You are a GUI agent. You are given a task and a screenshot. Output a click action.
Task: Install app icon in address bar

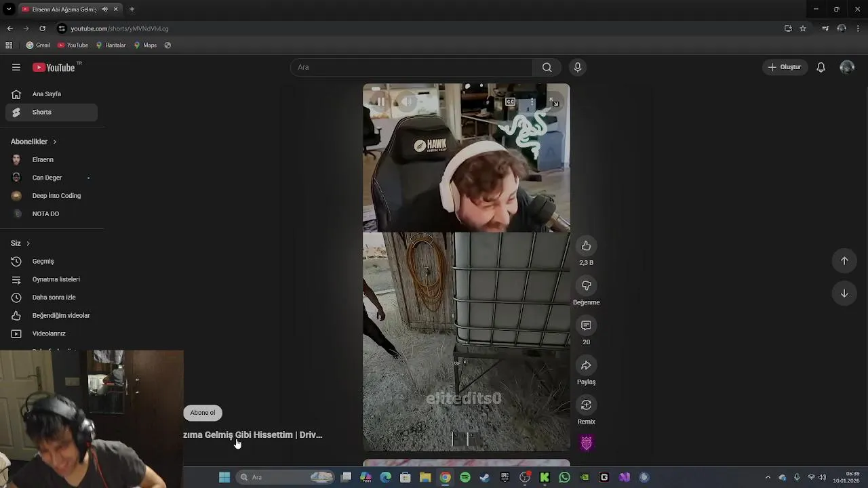pos(788,28)
